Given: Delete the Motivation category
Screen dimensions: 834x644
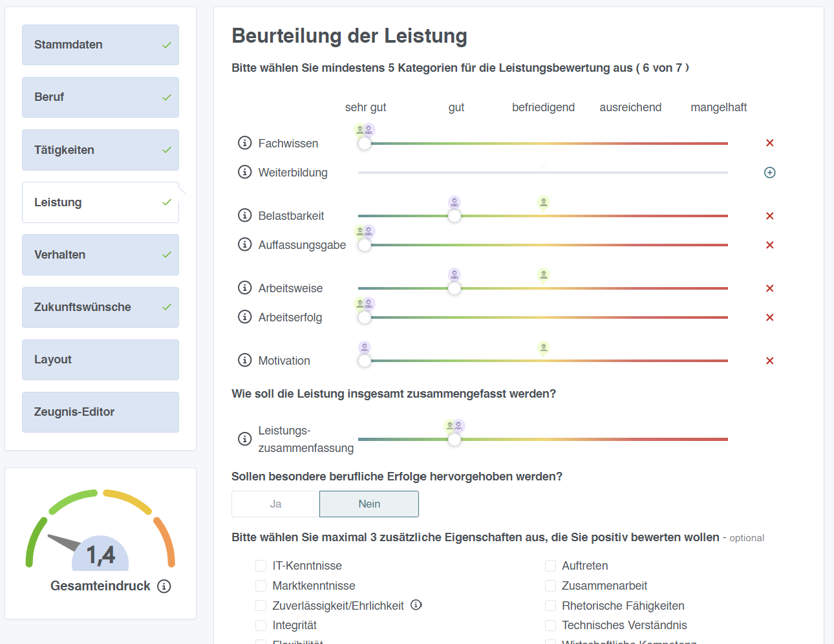Looking at the screenshot, I should (x=769, y=361).
